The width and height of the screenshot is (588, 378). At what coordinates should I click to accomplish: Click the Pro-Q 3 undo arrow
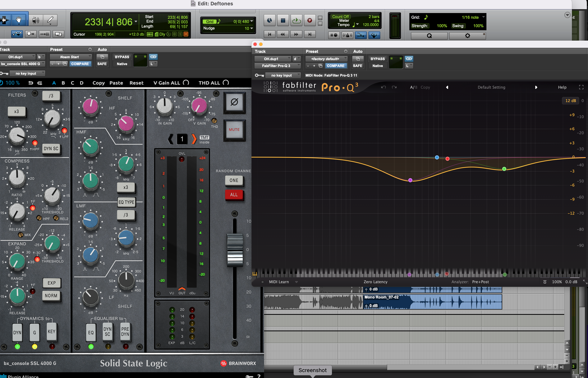pyautogui.click(x=383, y=87)
